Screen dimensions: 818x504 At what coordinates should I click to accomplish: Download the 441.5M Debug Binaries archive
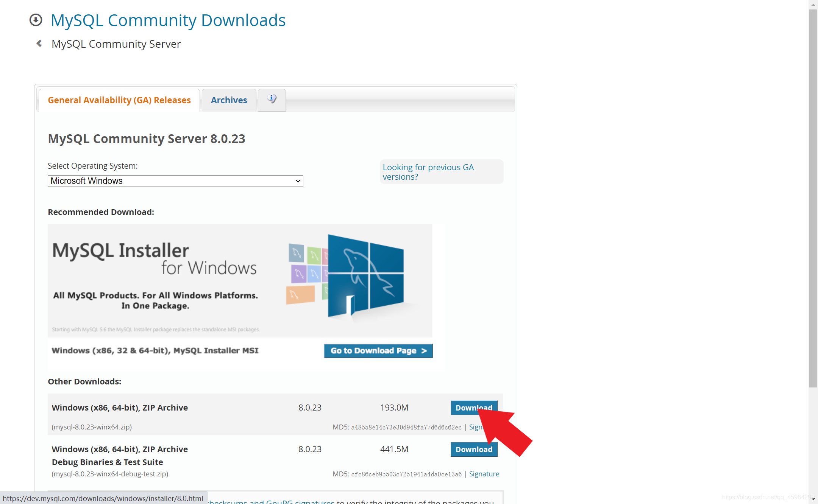474,449
